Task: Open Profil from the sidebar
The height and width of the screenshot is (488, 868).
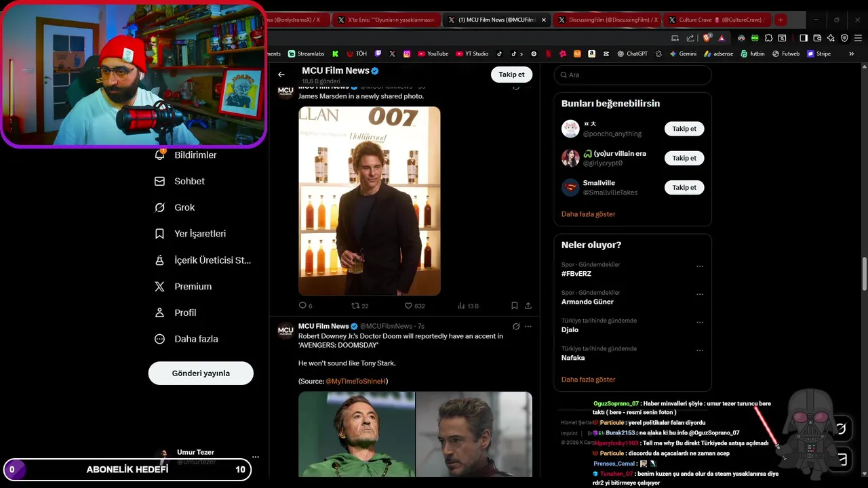Action: click(x=176, y=313)
